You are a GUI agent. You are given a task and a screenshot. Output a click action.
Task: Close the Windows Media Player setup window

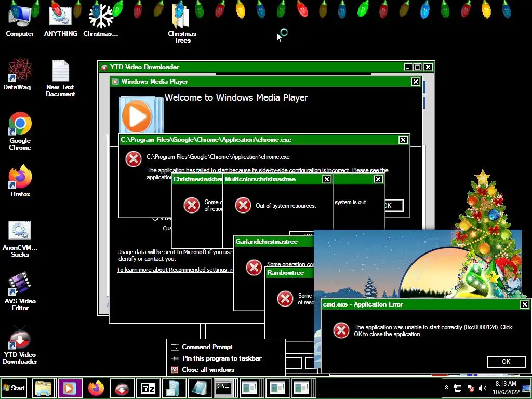point(416,82)
